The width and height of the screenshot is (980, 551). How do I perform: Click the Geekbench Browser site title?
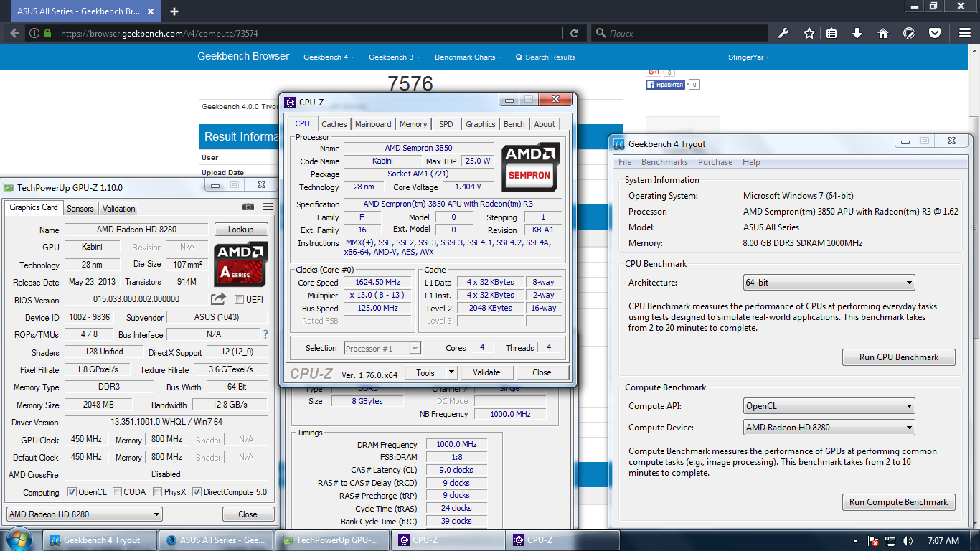click(243, 56)
